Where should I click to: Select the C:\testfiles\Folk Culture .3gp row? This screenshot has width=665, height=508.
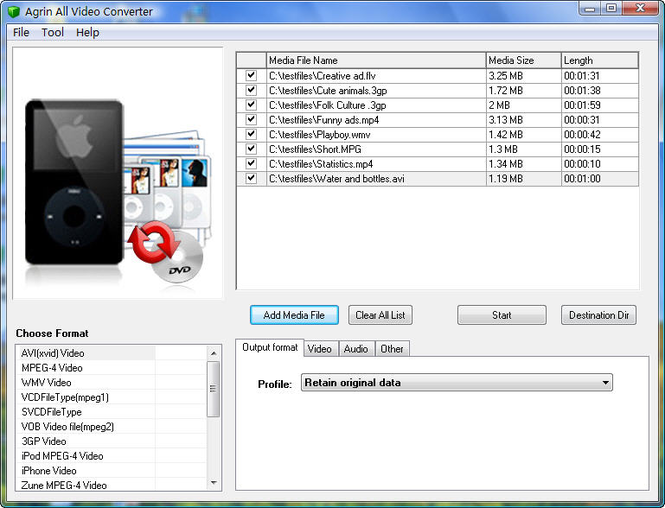coord(437,105)
